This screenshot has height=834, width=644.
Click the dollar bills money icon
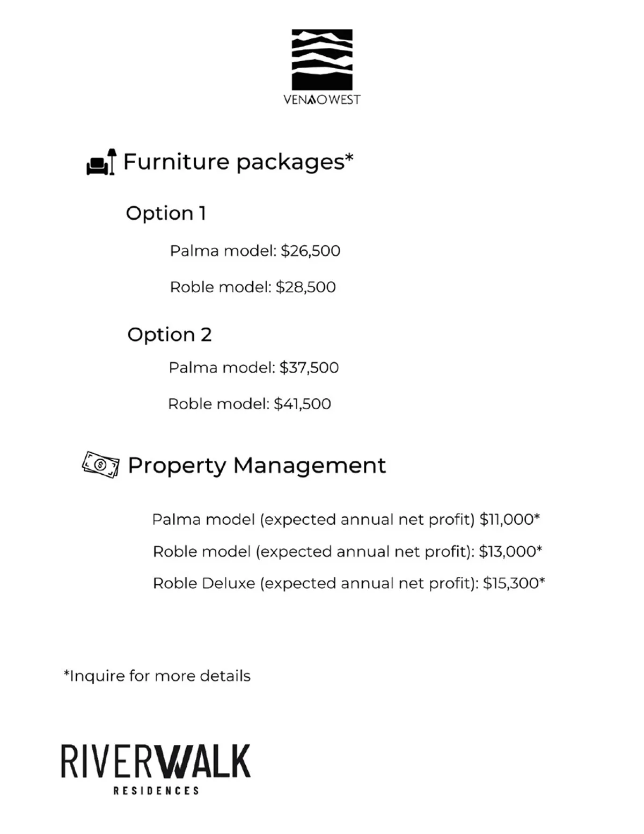point(100,465)
